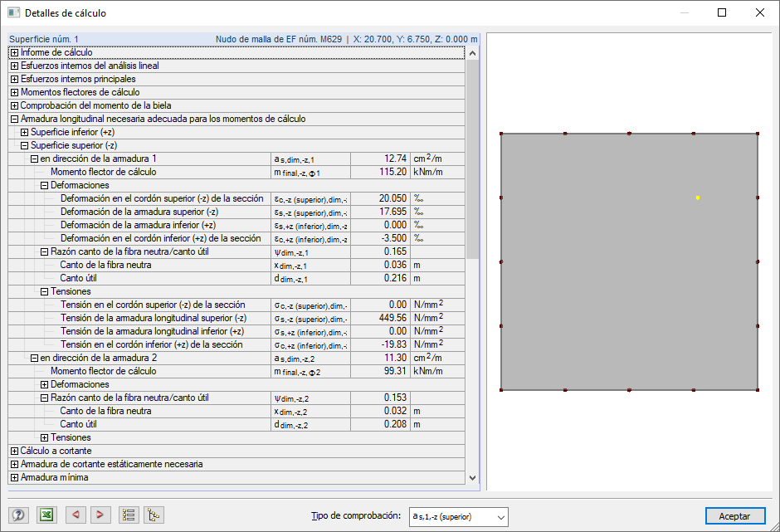Expand Tensiones under armadura 2
The height and width of the screenshot is (532, 780).
[x=44, y=438]
